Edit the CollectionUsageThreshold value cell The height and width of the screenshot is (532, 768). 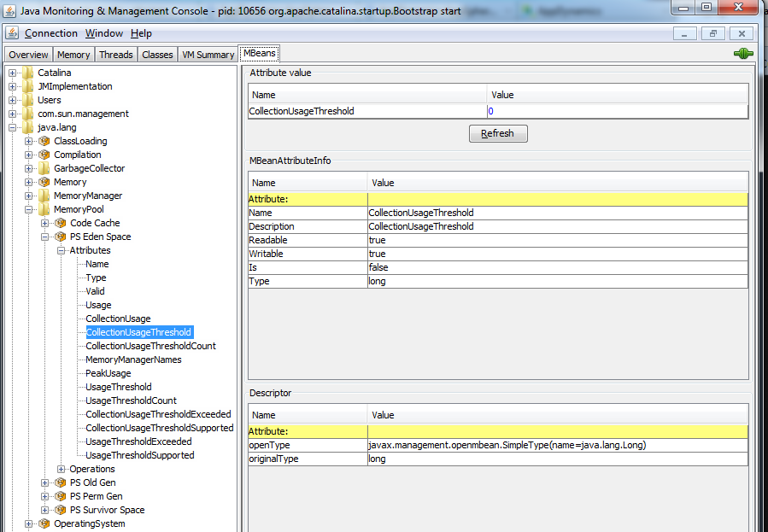tap(616, 111)
